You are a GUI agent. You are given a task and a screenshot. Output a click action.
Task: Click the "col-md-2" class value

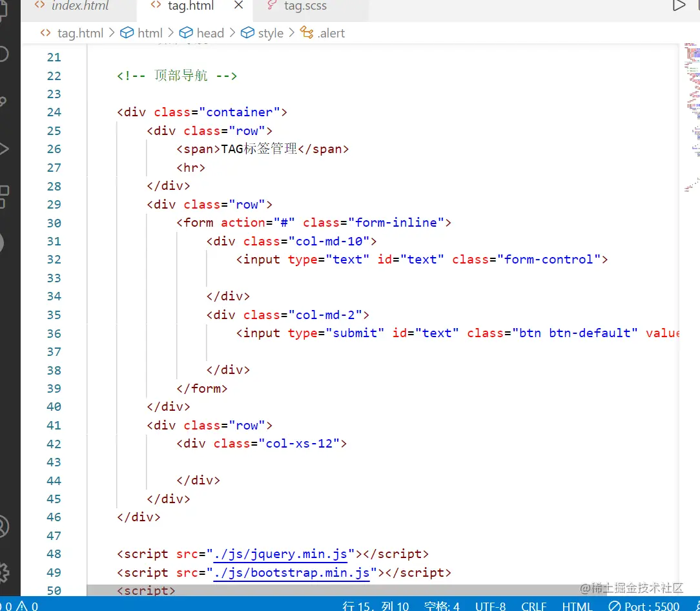click(x=325, y=315)
